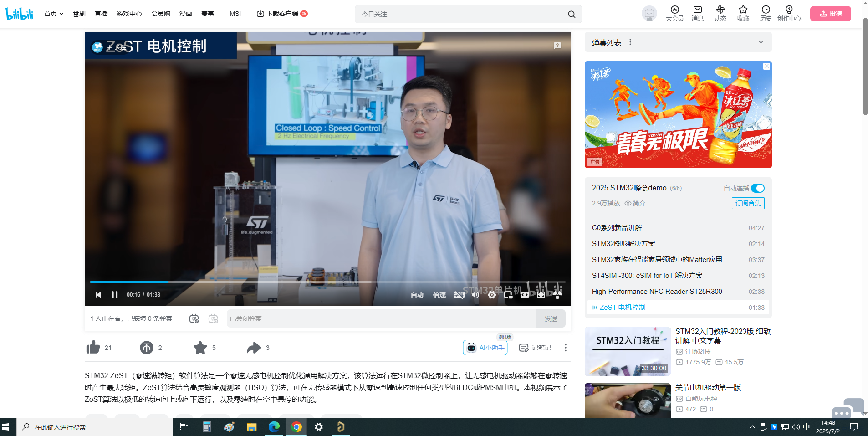Viewport: 868px width, 436px height.
Task: Open the floating customer service chat icon
Action: pos(848,408)
